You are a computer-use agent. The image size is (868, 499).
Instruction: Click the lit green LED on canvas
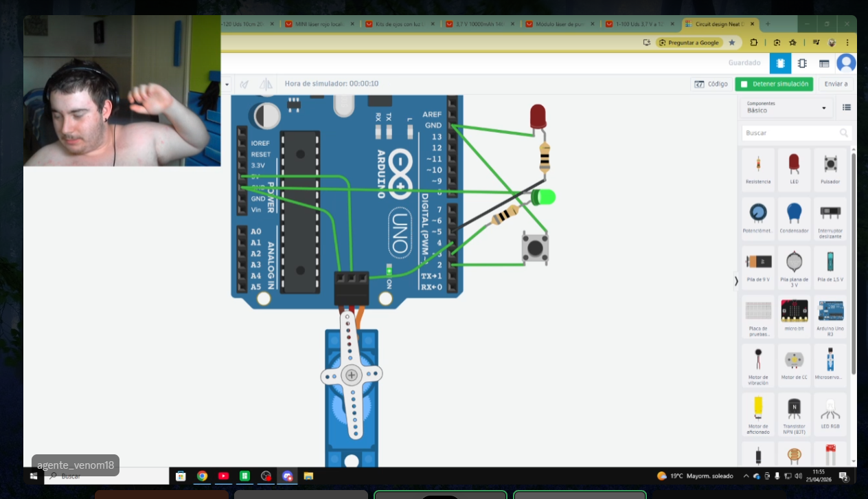point(543,197)
